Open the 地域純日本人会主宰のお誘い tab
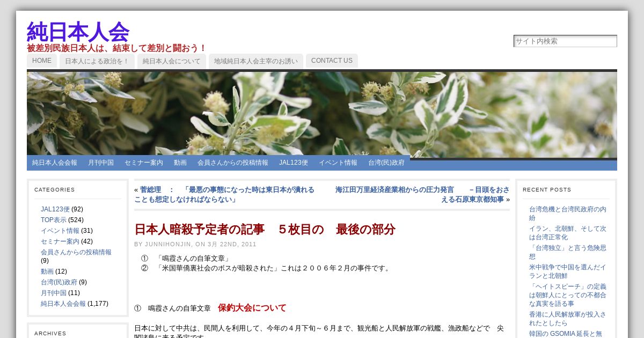This screenshot has height=338, width=644. tap(256, 61)
